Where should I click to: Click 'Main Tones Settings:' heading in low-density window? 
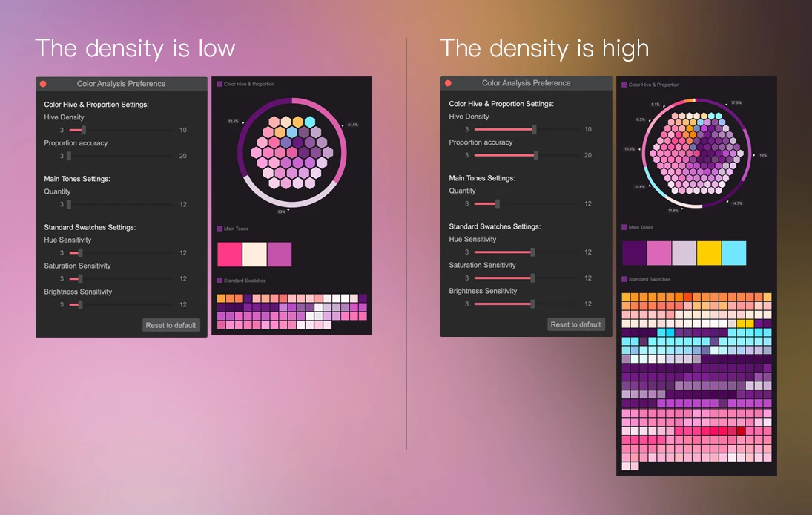click(77, 179)
